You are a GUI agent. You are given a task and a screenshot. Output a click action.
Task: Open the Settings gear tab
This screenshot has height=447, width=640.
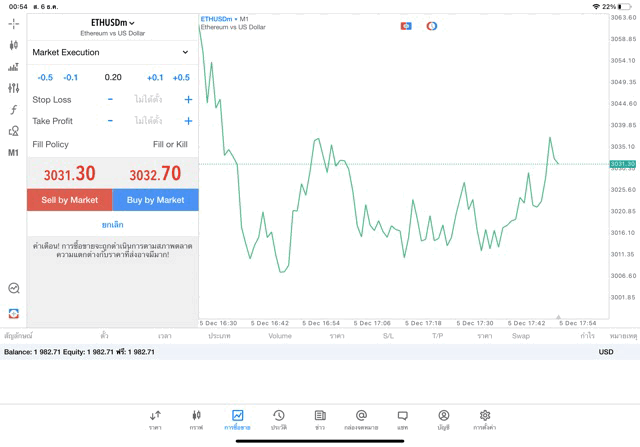tap(485, 419)
